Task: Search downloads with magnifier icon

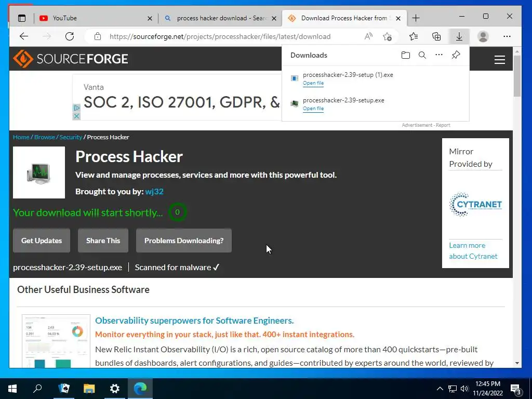Action: [x=422, y=55]
